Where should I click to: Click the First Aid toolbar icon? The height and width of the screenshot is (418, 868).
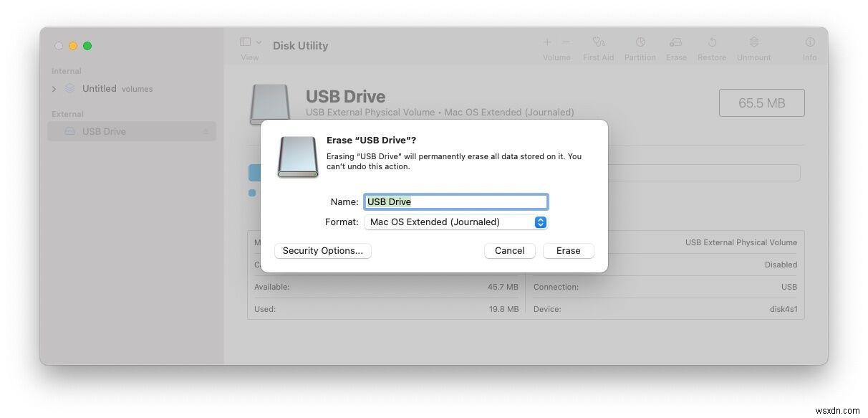(x=599, y=43)
